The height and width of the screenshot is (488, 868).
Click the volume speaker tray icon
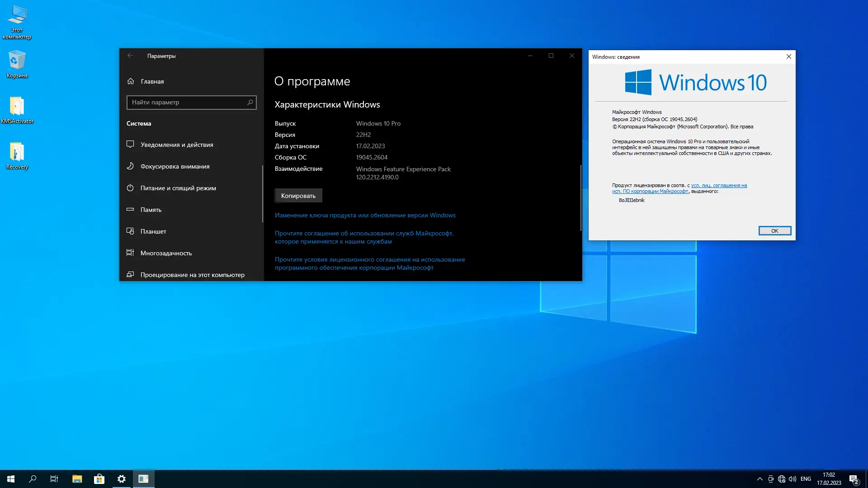(x=793, y=479)
